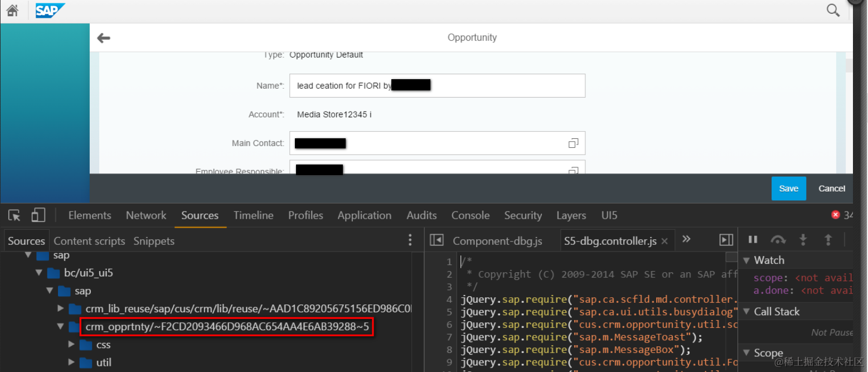The height and width of the screenshot is (372, 868).
Task: Select the crm_opprtnty folder row
Action: (x=227, y=327)
